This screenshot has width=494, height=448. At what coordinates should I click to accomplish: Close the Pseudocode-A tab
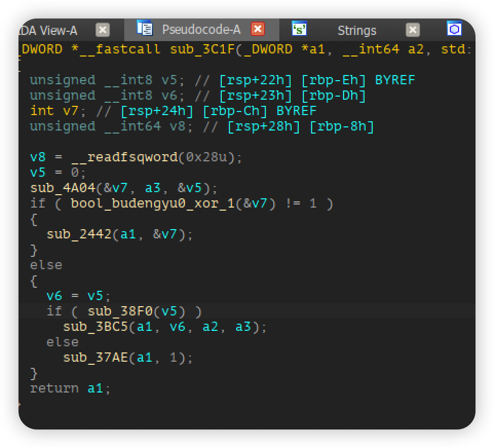(258, 29)
